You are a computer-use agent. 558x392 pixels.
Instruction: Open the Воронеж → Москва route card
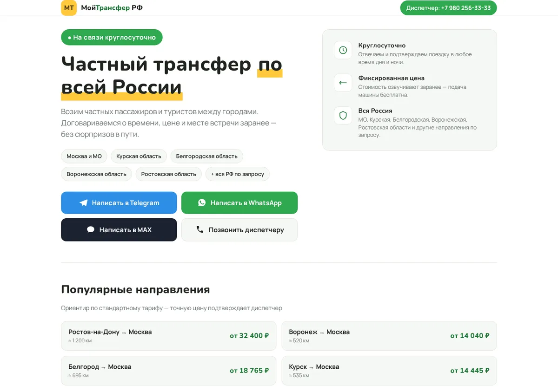[x=389, y=336]
